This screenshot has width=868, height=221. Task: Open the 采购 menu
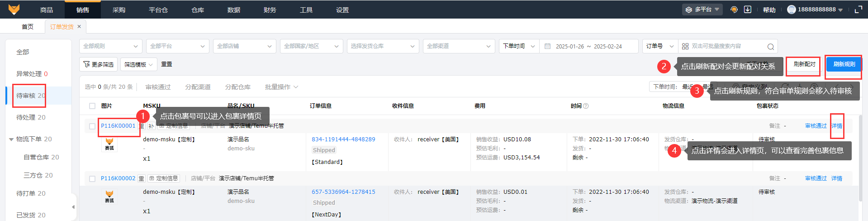tap(119, 10)
